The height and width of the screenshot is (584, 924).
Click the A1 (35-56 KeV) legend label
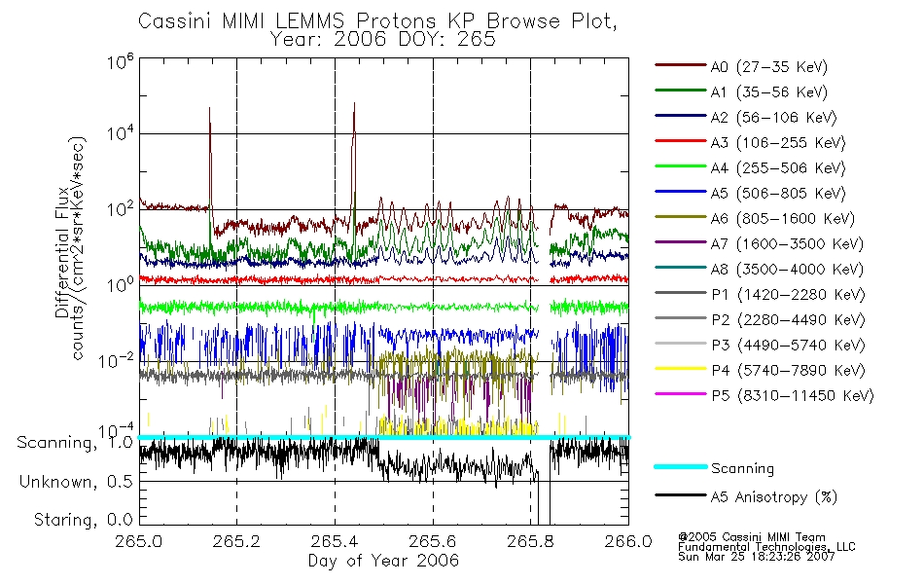[769, 92]
